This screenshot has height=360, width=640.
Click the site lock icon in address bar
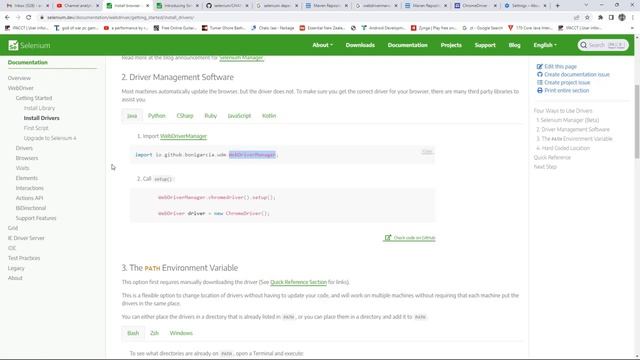tap(42, 18)
